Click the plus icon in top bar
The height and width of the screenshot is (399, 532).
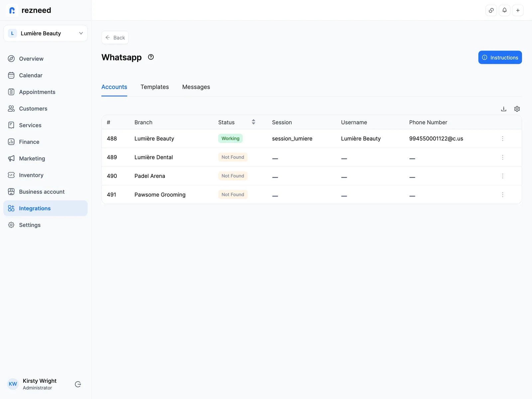click(x=518, y=10)
